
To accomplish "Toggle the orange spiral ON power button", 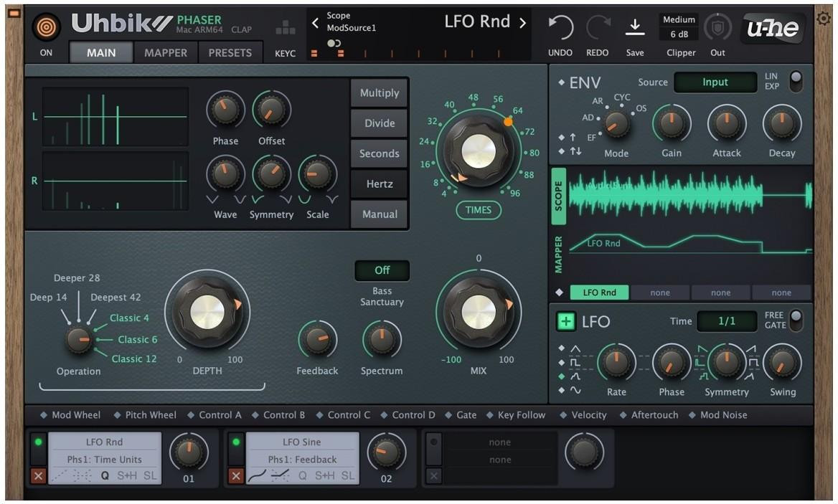I will point(46,27).
